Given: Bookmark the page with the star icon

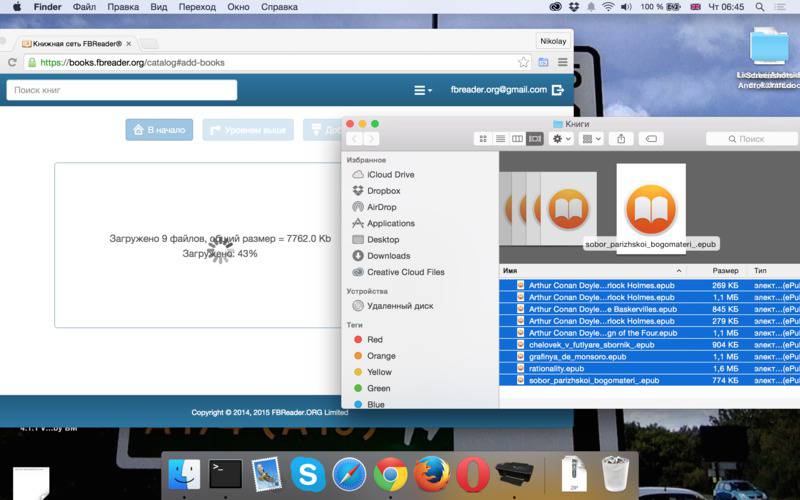Looking at the screenshot, I should 523,62.
